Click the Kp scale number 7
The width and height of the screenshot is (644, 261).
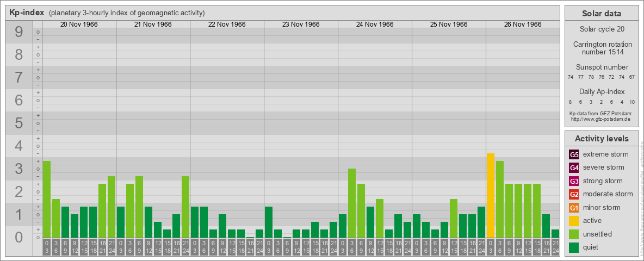[18, 78]
